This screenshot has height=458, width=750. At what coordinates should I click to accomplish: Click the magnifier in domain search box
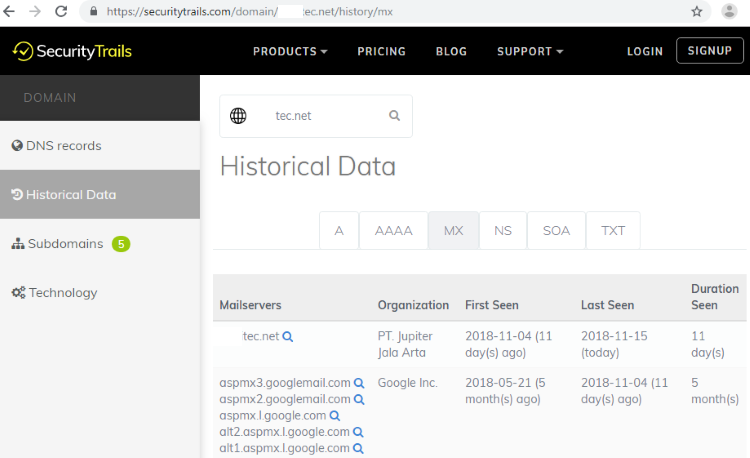[394, 116]
